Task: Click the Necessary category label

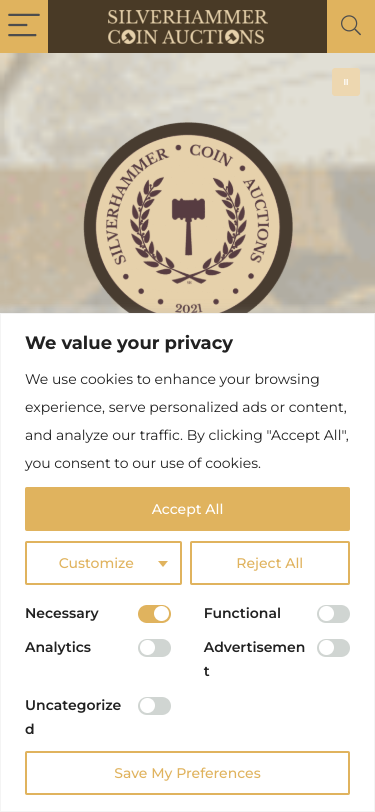Action: tap(62, 613)
